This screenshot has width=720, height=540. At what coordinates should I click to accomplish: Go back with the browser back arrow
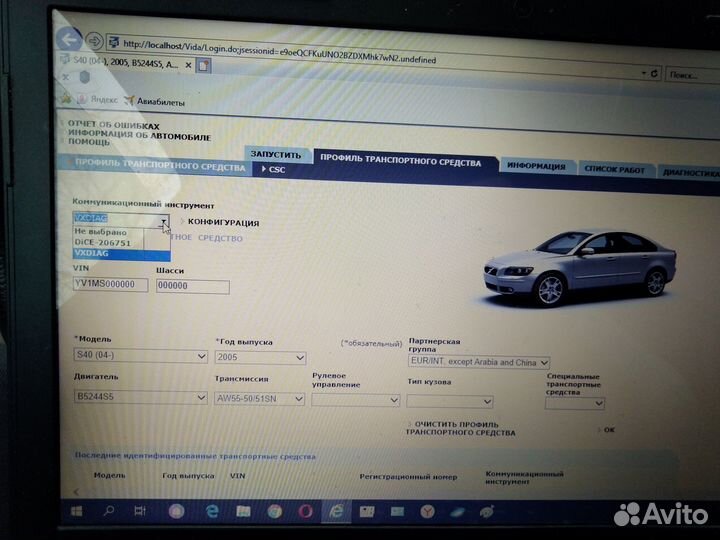point(69,40)
